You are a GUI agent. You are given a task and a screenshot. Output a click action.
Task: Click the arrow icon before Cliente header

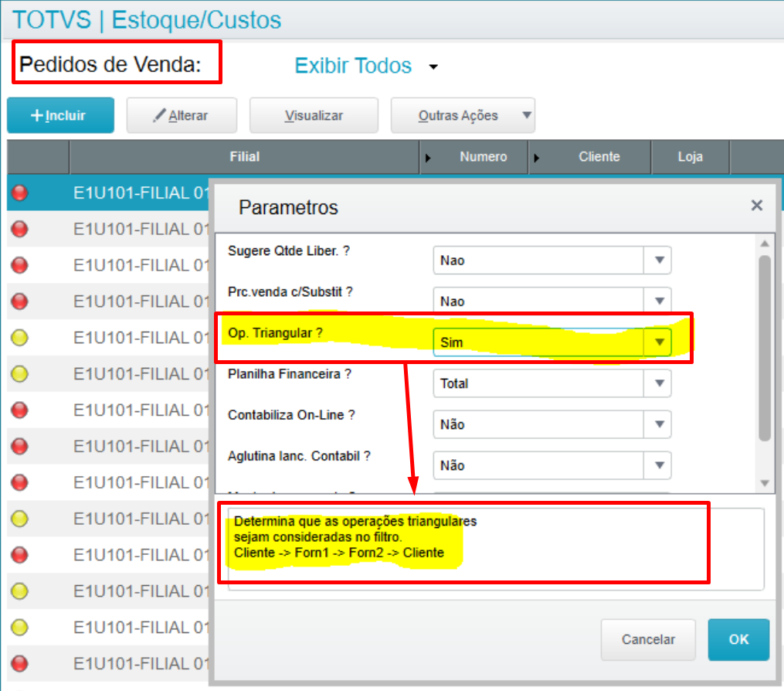537,158
